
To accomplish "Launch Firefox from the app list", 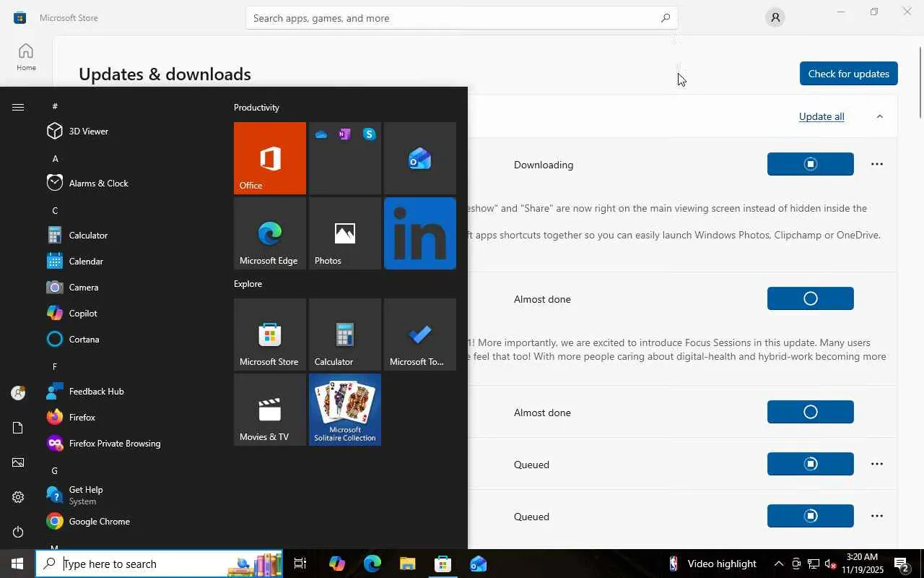I will (130, 418).
